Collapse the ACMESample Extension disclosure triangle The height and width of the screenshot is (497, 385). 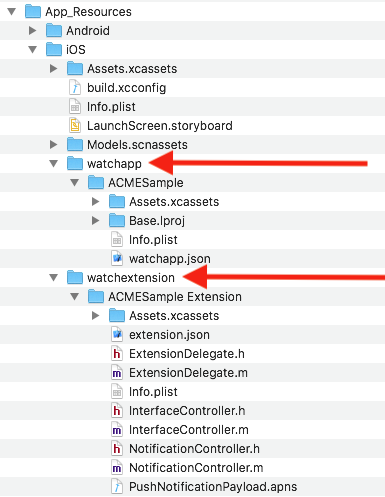tap(75, 297)
